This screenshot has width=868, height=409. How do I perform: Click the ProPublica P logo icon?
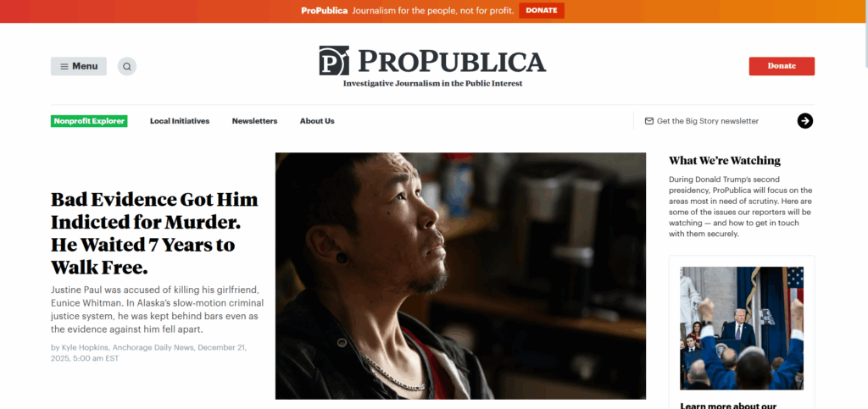pos(334,60)
